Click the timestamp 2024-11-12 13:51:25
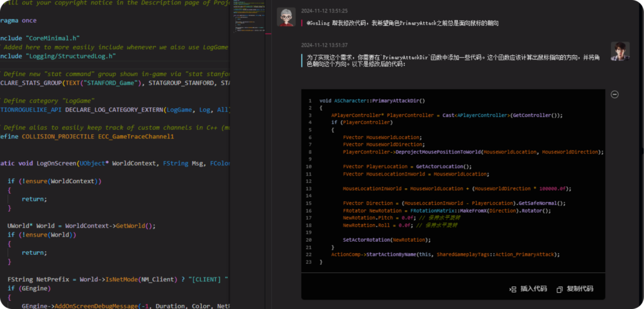The height and width of the screenshot is (309, 644). coord(324,11)
